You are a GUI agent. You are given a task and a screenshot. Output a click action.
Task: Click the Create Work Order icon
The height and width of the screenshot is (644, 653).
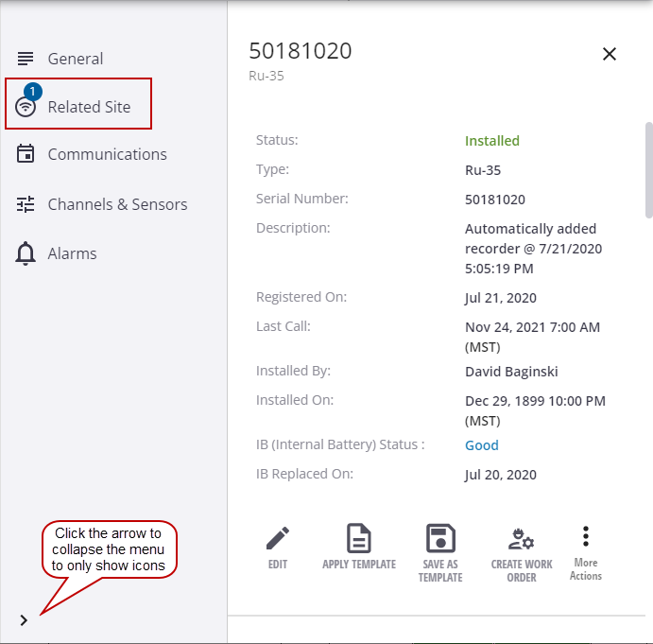(x=521, y=540)
